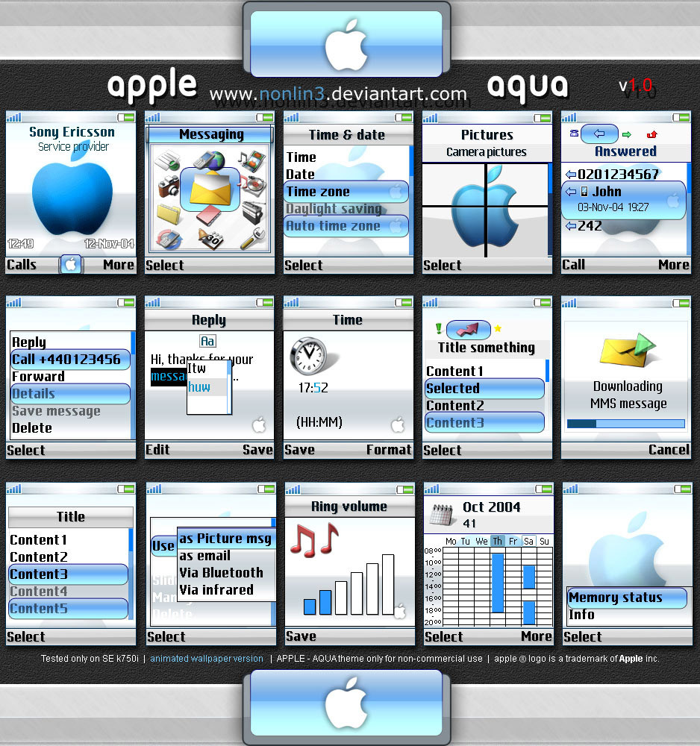Click the 17:52 time entry field
This screenshot has height=746, width=700.
[313, 388]
